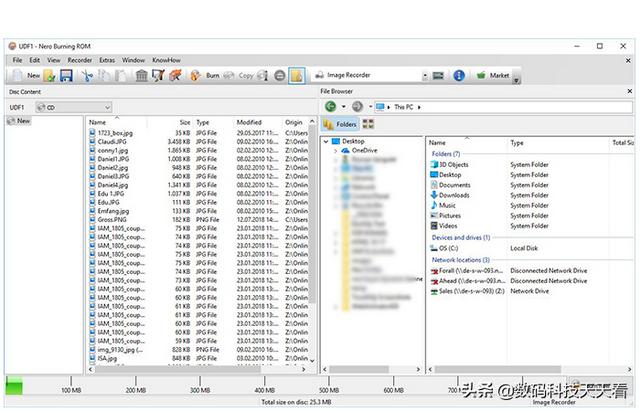
Task: Click the grey forward arrow button
Action: [x=357, y=107]
